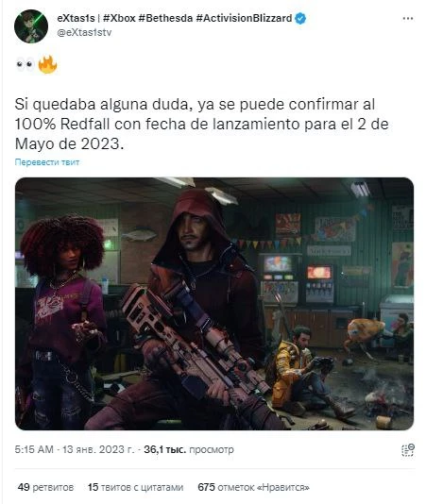View the 36,1 тыс. просмотр count
Screen dimensions: 426x504
click(189, 449)
